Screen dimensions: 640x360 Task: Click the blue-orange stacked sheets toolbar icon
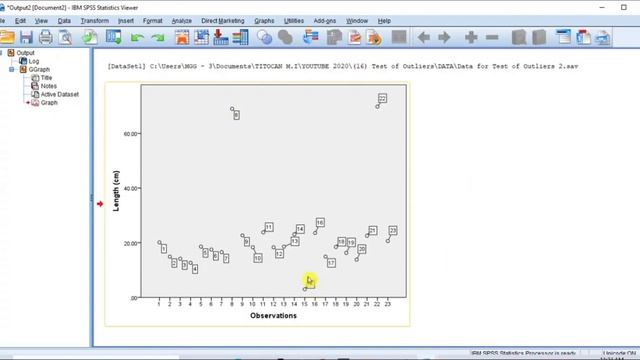311,38
